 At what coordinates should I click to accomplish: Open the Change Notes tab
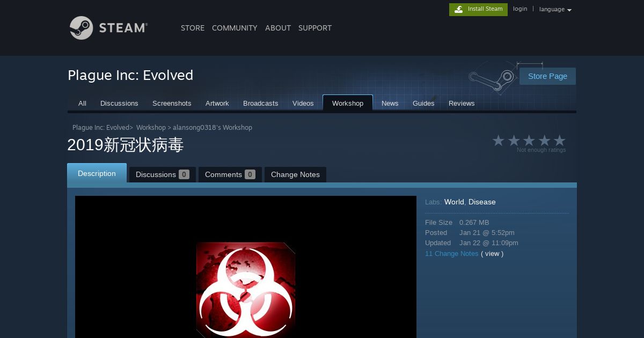[295, 174]
